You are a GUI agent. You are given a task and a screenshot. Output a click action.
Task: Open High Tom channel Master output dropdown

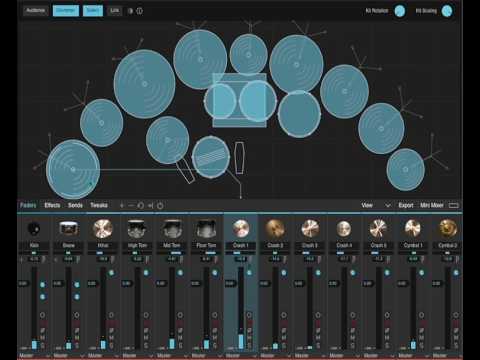click(137, 356)
